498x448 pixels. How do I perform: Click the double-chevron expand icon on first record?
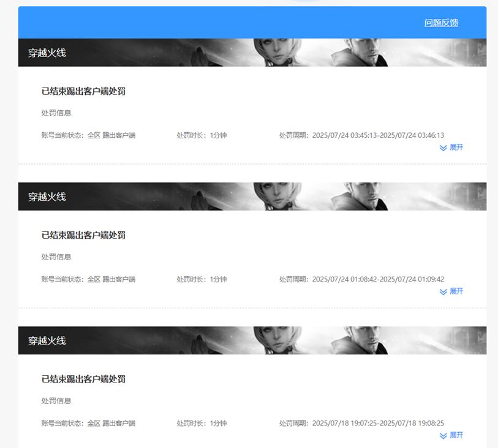pos(443,147)
